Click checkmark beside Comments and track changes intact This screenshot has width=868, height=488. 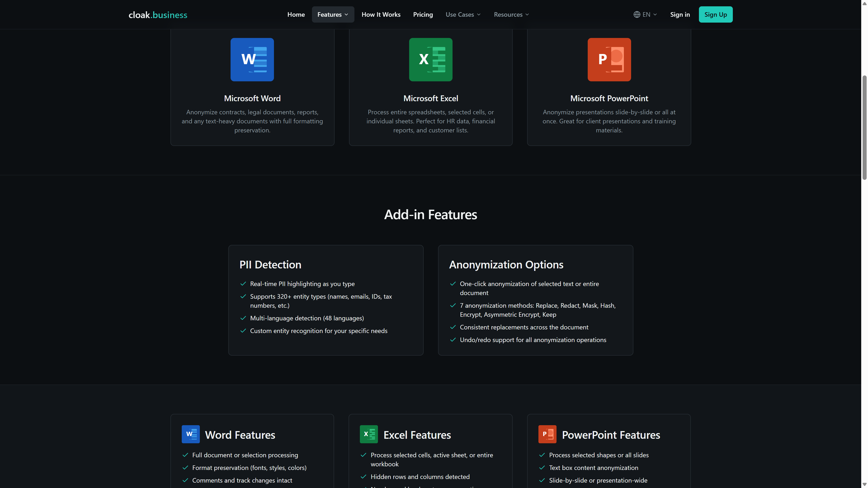coord(185,480)
